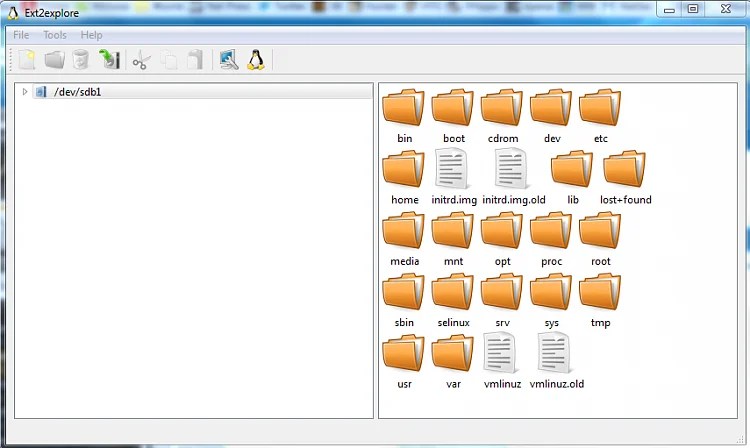Select the opt folder icon
This screenshot has width=750, height=448.
[502, 230]
